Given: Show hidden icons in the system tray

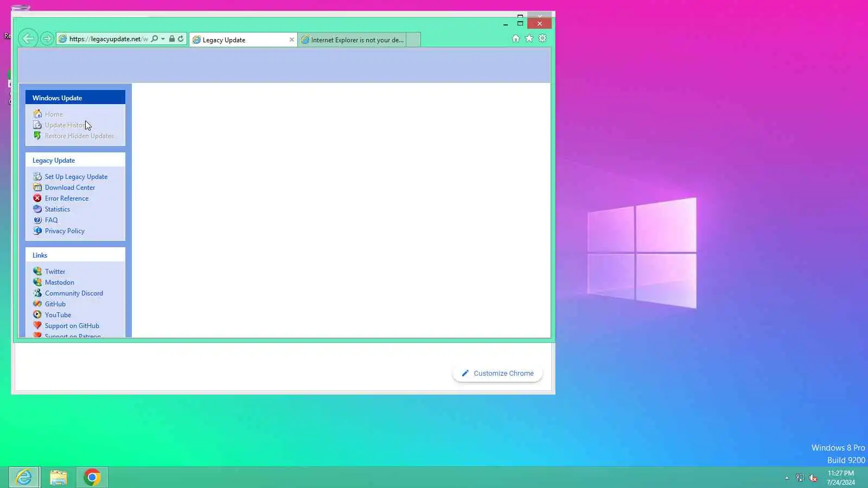Looking at the screenshot, I should [x=787, y=478].
